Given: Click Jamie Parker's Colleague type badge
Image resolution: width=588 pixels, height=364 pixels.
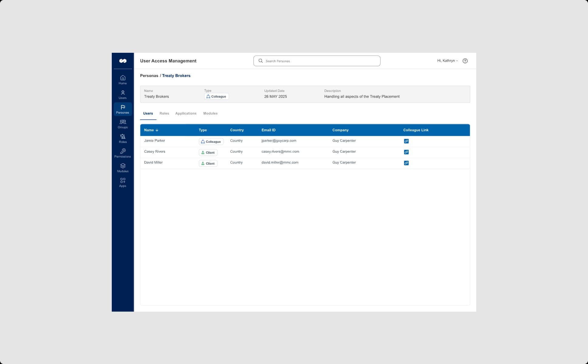Looking at the screenshot, I should pos(211,142).
